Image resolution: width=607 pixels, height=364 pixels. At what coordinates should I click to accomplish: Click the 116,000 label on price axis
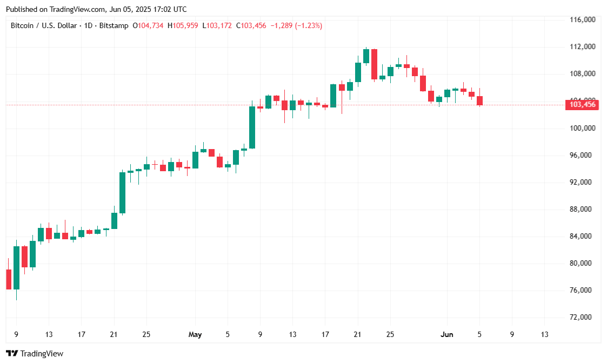(583, 19)
